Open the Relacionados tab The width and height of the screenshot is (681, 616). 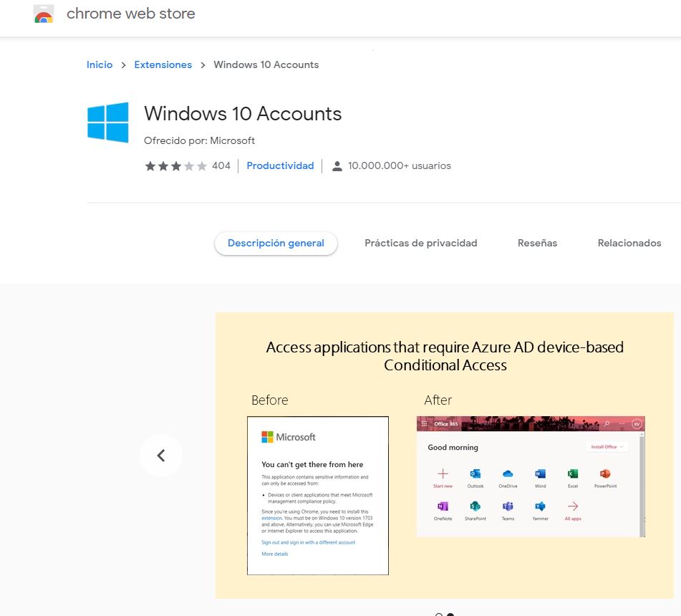coord(629,244)
